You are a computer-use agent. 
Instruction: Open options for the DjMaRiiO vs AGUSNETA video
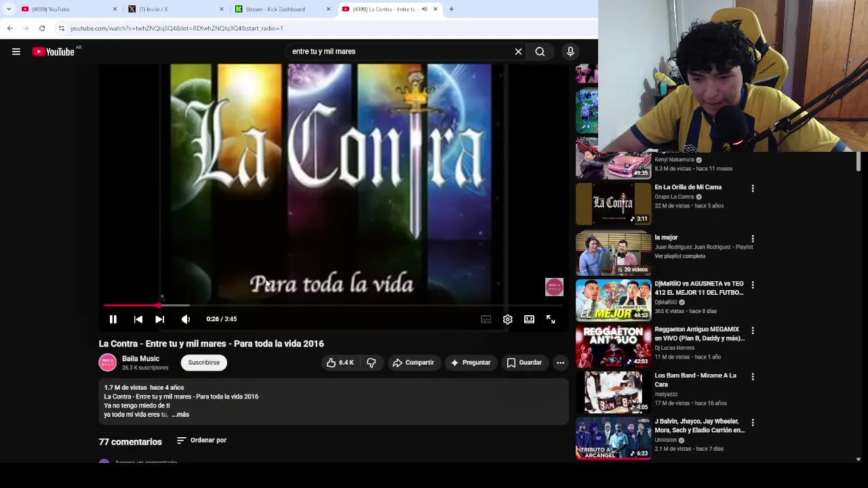(x=752, y=285)
